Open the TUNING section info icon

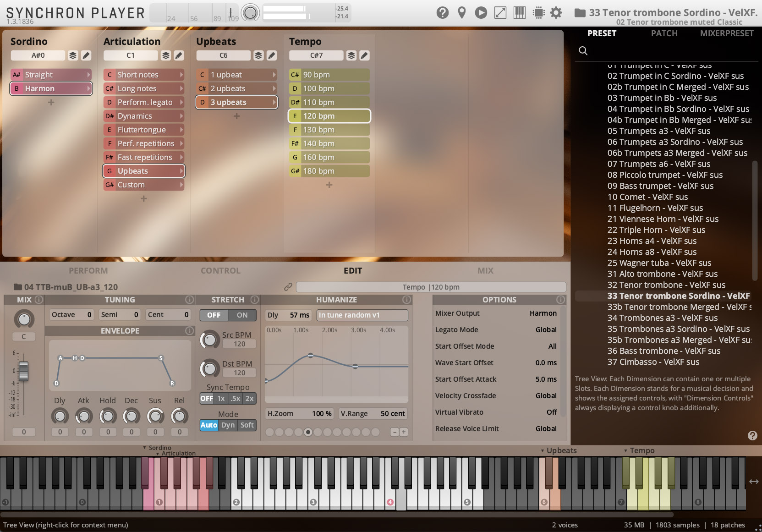189,300
